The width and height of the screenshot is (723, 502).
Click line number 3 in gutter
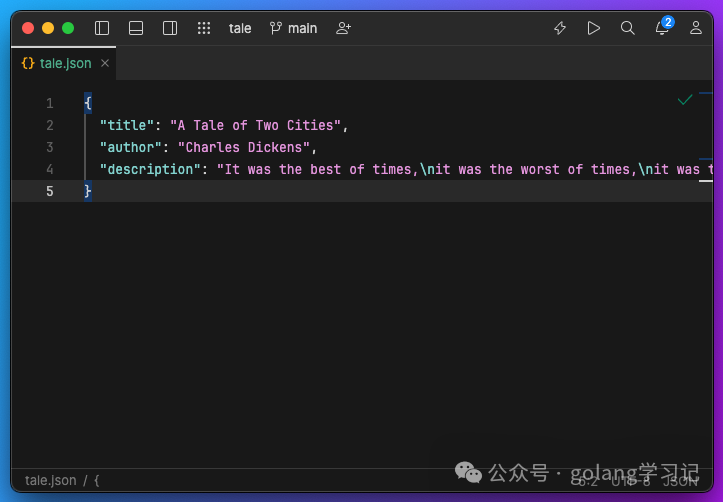coord(50,148)
